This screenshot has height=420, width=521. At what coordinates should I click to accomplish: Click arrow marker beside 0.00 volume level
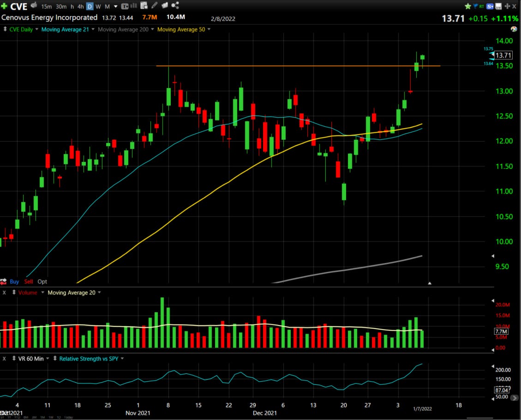pyautogui.click(x=493, y=349)
